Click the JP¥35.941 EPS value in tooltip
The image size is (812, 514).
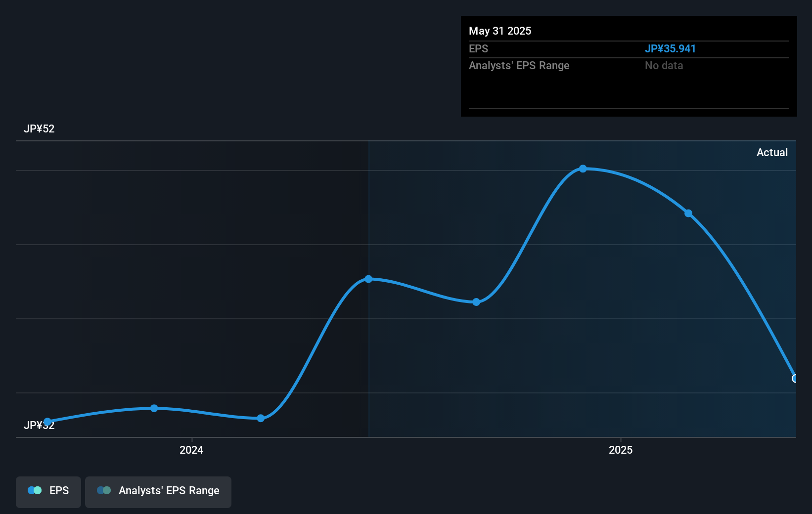point(670,49)
